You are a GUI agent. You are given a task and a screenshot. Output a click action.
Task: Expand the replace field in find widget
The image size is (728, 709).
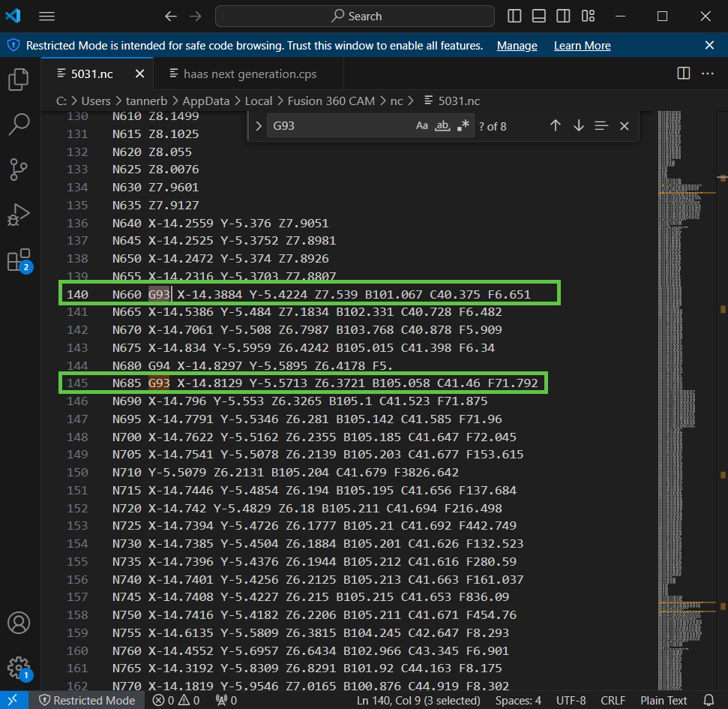click(259, 126)
